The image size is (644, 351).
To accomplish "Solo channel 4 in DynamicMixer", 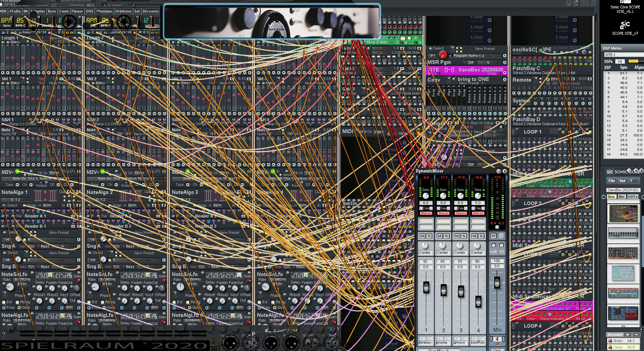I will point(481,236).
